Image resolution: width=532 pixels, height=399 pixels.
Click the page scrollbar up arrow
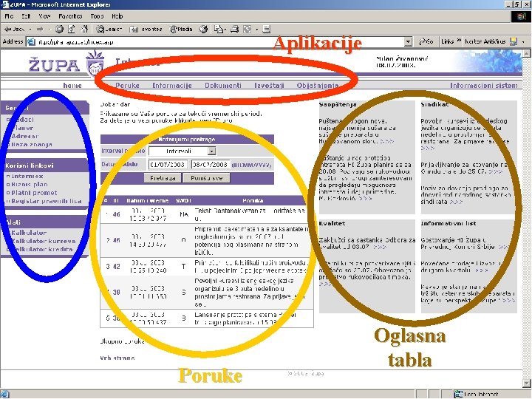527,53
